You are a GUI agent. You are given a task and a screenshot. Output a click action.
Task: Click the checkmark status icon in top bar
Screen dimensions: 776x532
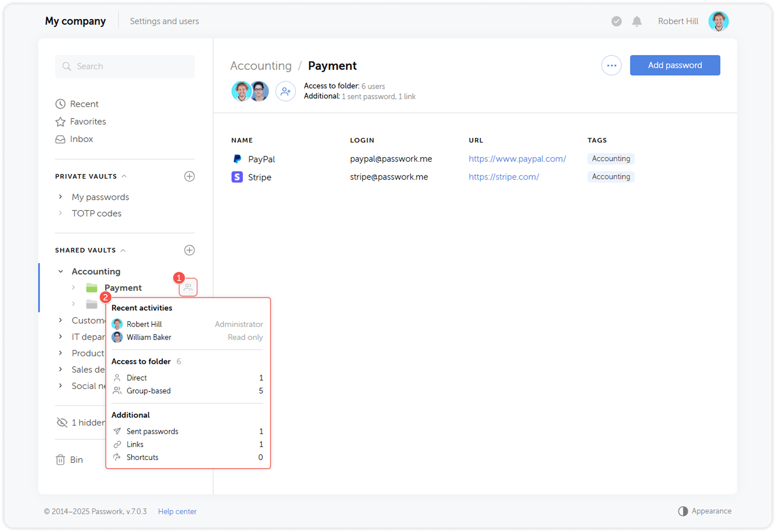(x=616, y=21)
